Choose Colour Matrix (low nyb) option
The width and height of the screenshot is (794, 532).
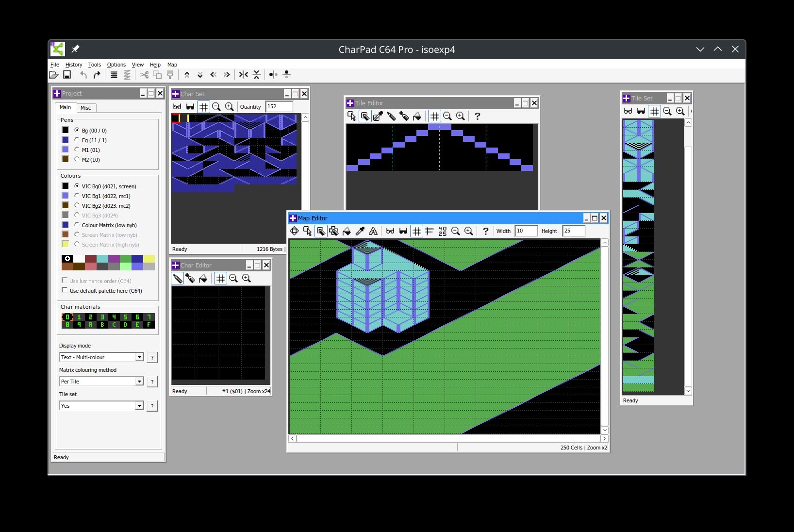point(77,225)
